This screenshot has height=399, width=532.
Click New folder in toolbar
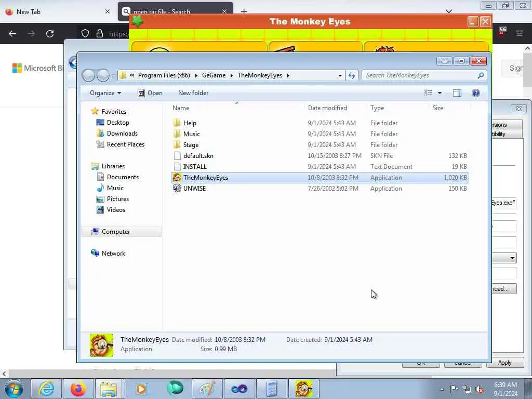(x=193, y=93)
